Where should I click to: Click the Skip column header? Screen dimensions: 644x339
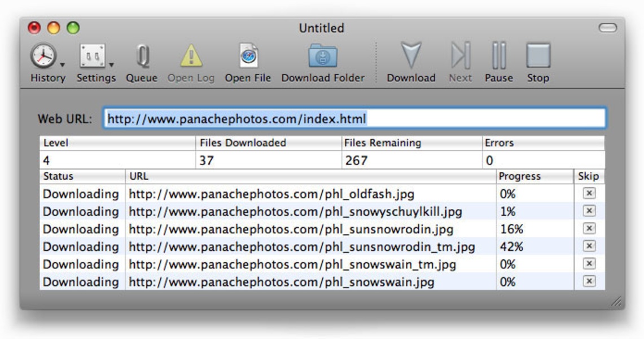point(589,176)
